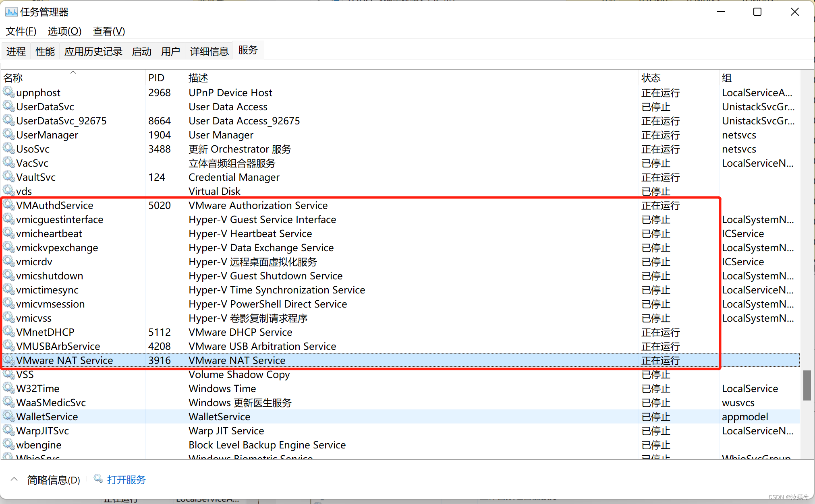Sort by the PID column header
Viewport: 815px width, 504px height.
pos(166,77)
